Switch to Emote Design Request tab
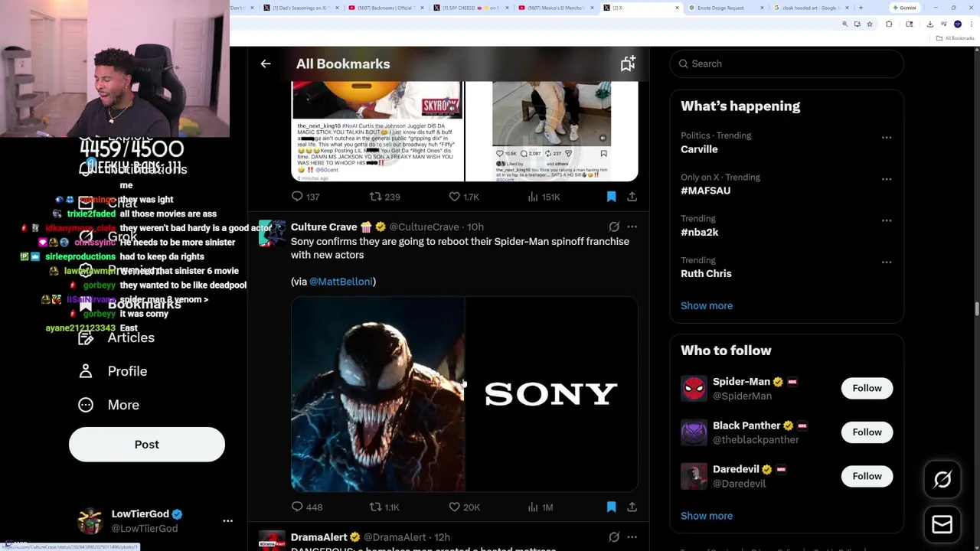The width and height of the screenshot is (980, 551). (724, 8)
